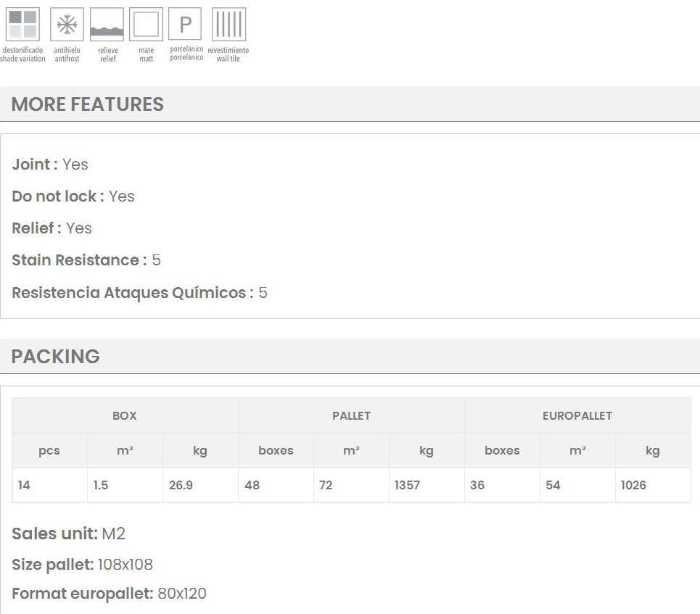Click the matt finish icon

point(146,25)
